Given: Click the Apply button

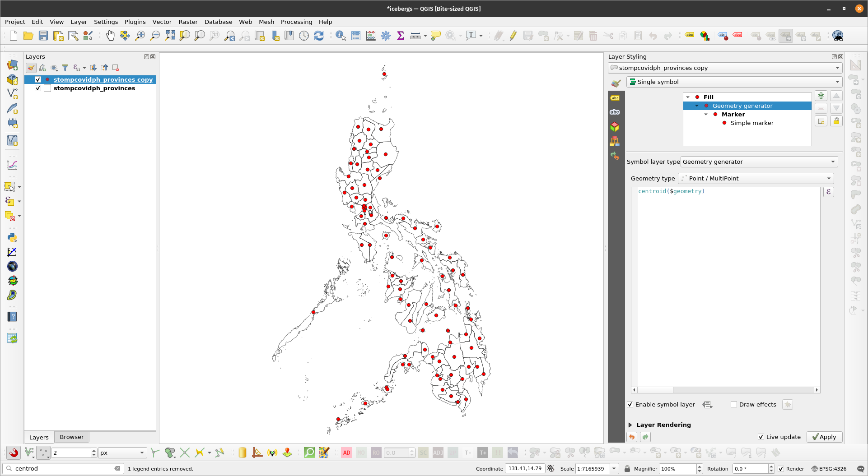Looking at the screenshot, I should point(824,437).
